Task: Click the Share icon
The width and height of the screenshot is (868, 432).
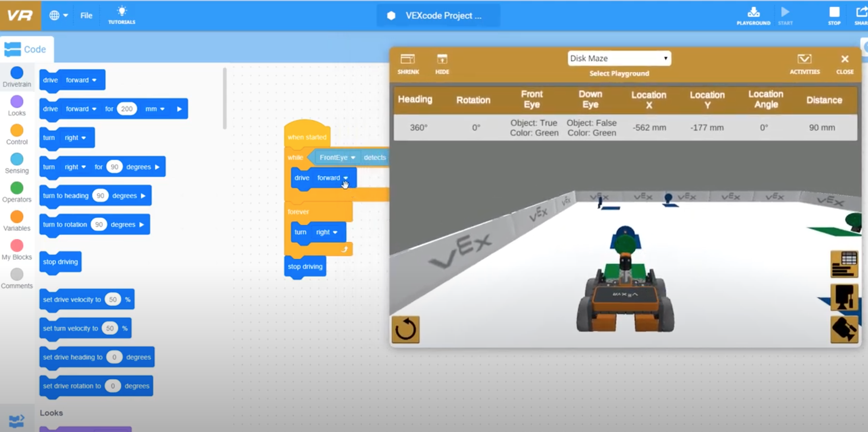Action: click(861, 15)
